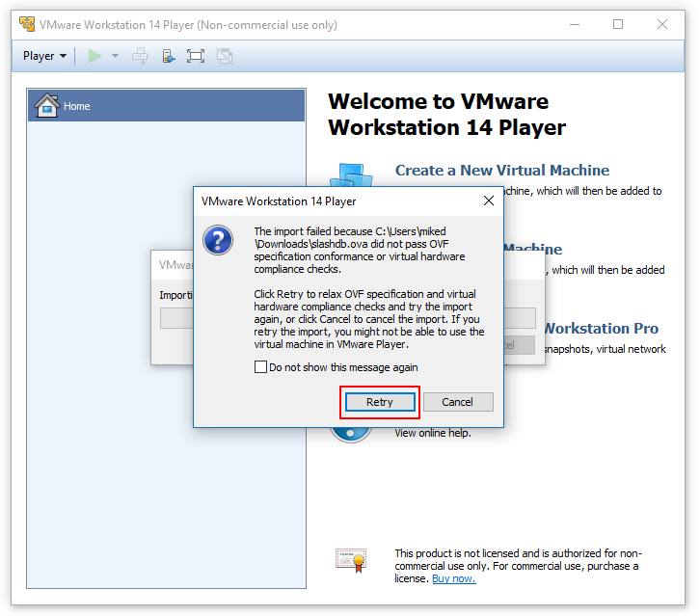The image size is (700, 616).
Task: Click Send Ctrl+Alt+Del toolbar icon
Action: point(141,56)
